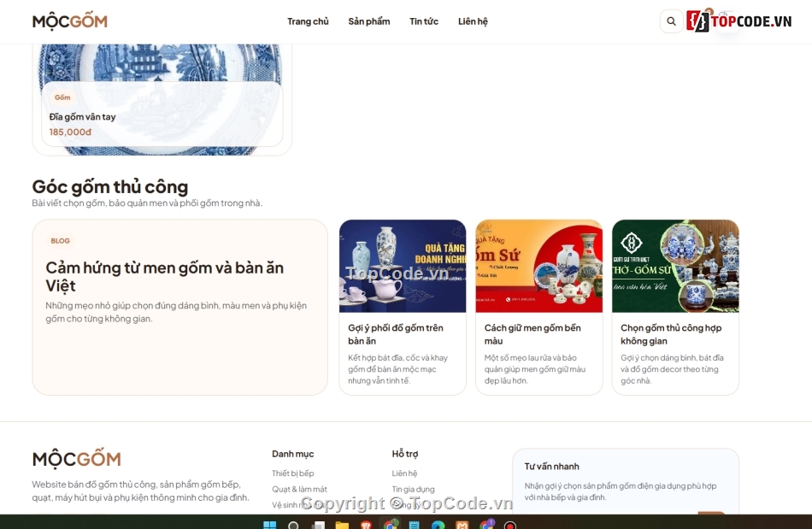Click featured blog description about dáng bình
Screen dimensions: 812x529
click(x=176, y=312)
